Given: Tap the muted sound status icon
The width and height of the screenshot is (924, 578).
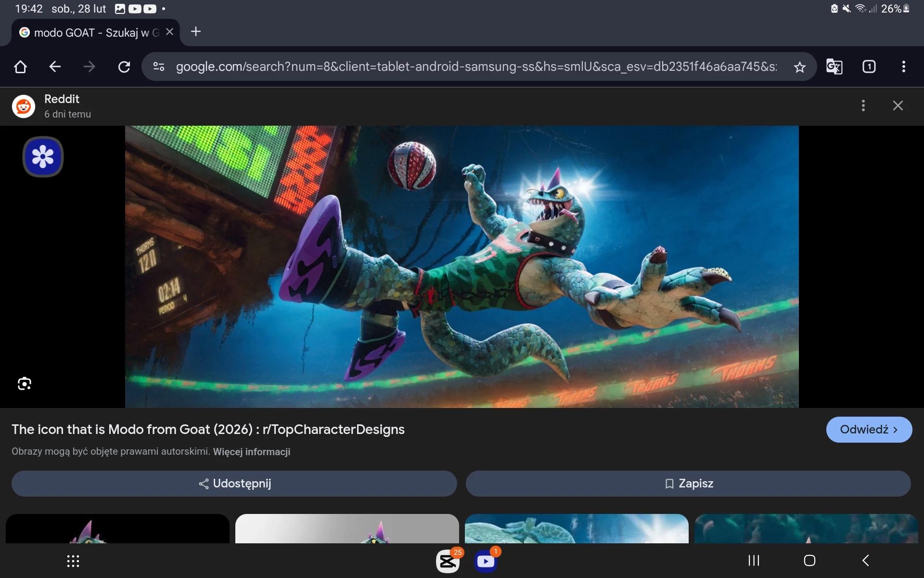Looking at the screenshot, I should coord(847,9).
